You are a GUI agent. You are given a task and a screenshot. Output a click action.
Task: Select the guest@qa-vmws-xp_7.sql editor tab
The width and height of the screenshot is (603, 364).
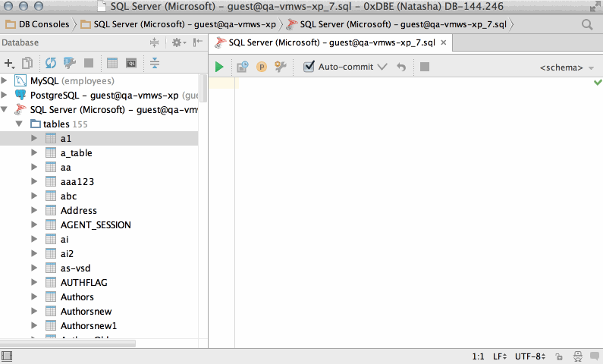[331, 42]
